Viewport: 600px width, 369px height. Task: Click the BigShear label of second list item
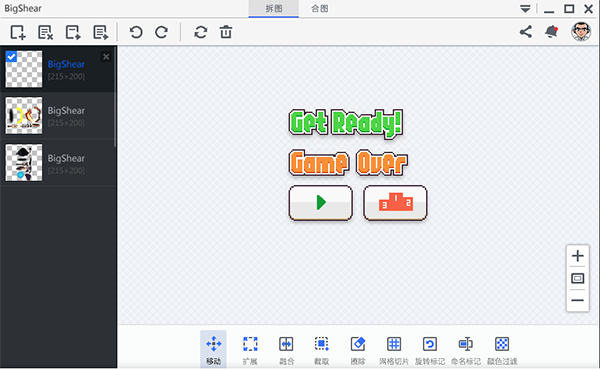tap(66, 111)
